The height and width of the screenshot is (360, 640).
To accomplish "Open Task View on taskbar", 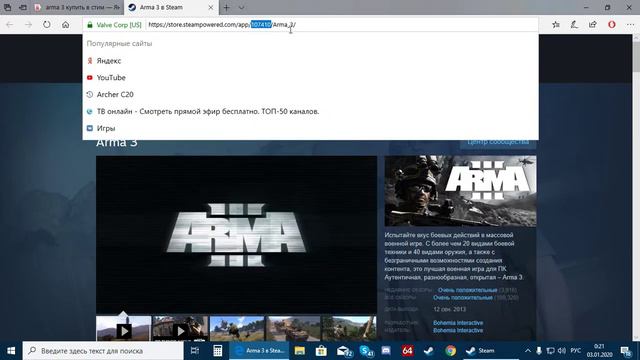I will pyautogui.click(x=195, y=351).
